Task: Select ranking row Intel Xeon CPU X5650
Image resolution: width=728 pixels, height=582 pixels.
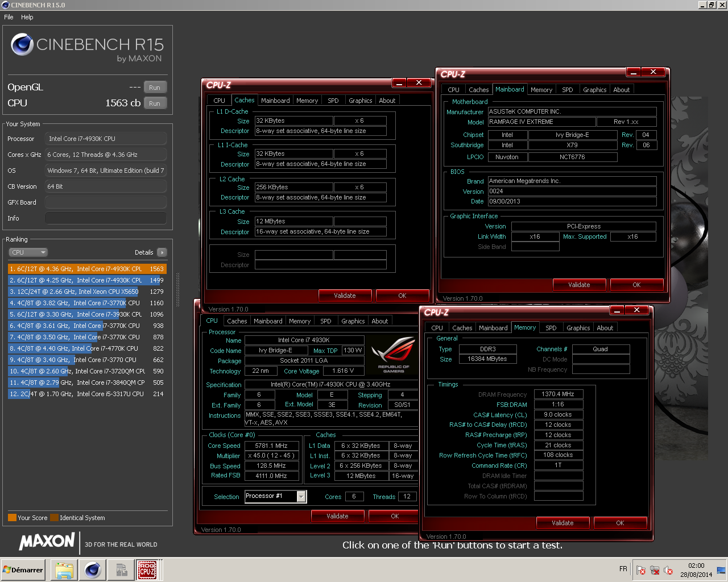Action: click(87, 292)
